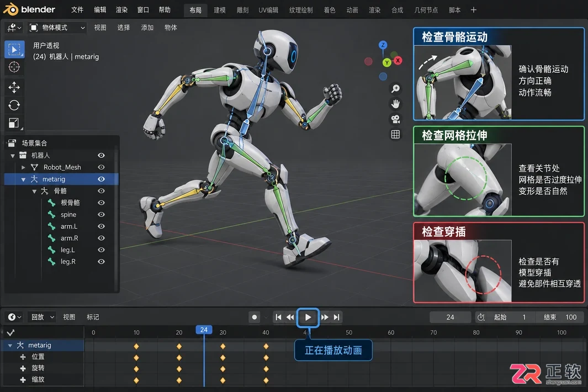Screen dimensions: 588x392
Task: Hide the arm.R bone
Action: [101, 238]
